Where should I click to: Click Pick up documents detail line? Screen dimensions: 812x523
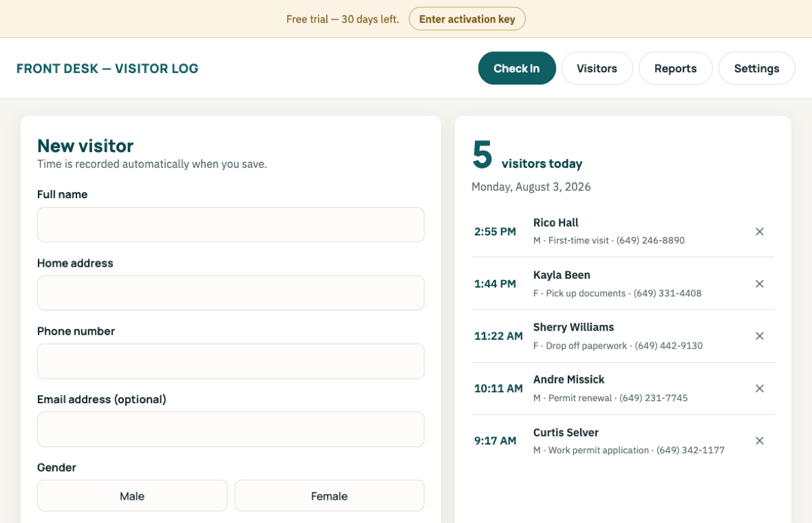coord(617,293)
